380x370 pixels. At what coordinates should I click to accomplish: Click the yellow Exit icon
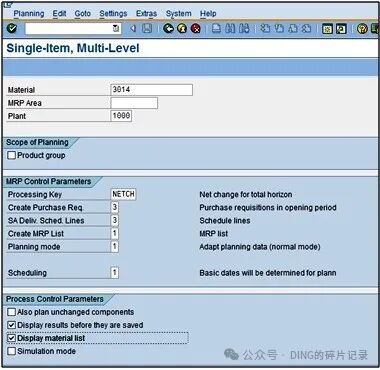coord(182,29)
